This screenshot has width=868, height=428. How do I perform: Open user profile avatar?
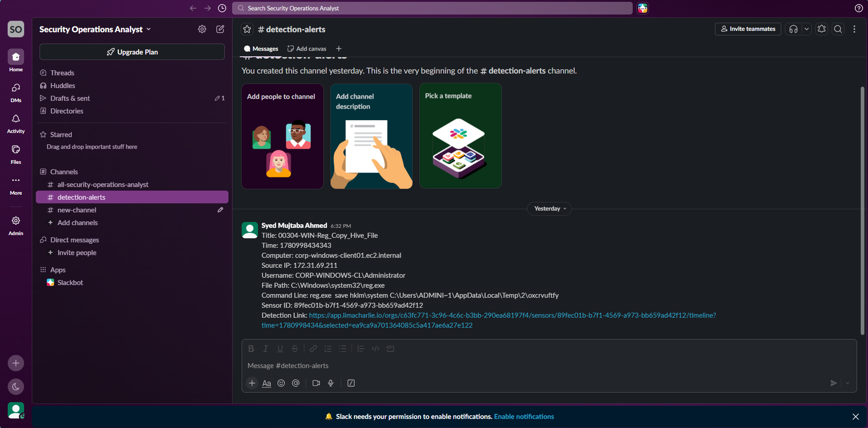(16, 410)
